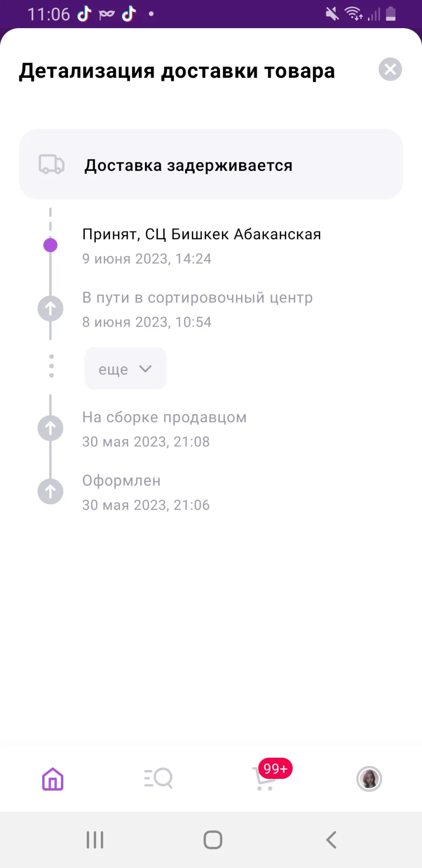The width and height of the screenshot is (422, 868).
Task: Tap the chevron next to 'еще'
Action: click(x=145, y=369)
